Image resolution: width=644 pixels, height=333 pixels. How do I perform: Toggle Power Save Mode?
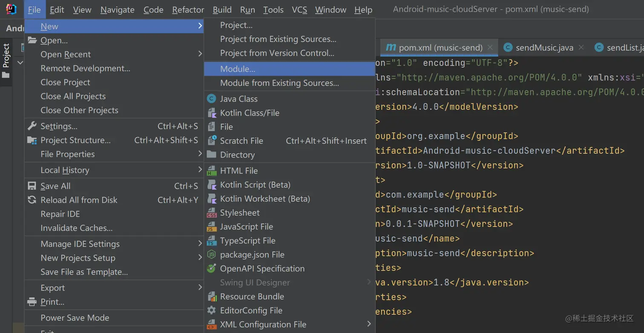(x=75, y=318)
